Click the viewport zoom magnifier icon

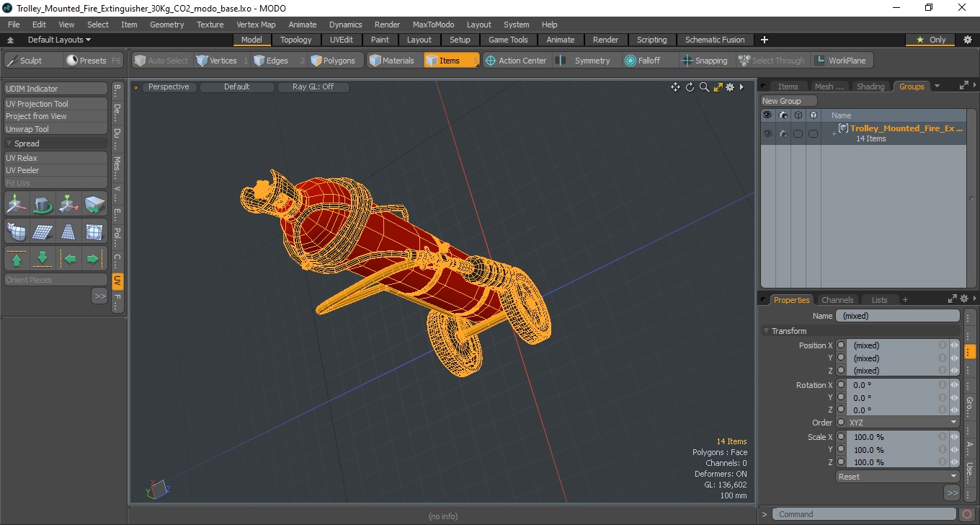point(704,87)
